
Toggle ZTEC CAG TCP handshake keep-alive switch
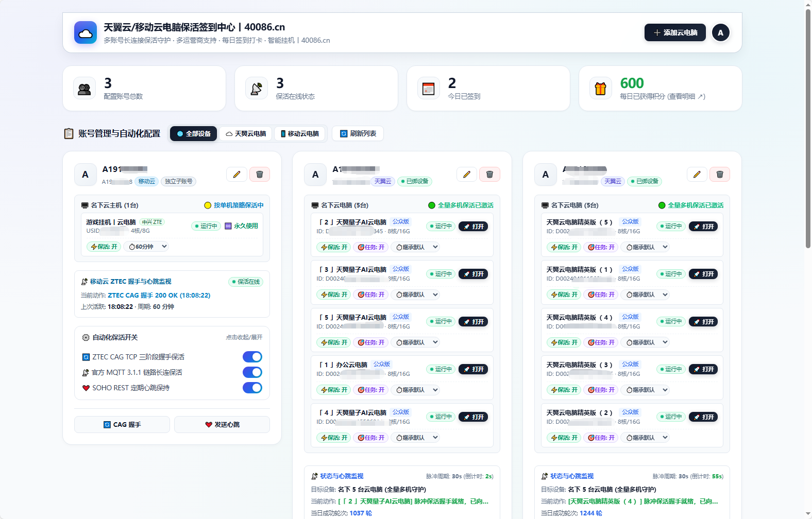(x=252, y=357)
